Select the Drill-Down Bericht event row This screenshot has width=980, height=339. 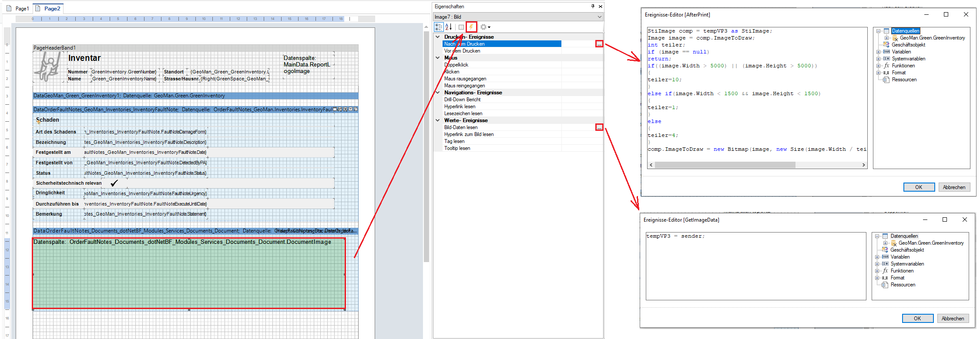523,100
